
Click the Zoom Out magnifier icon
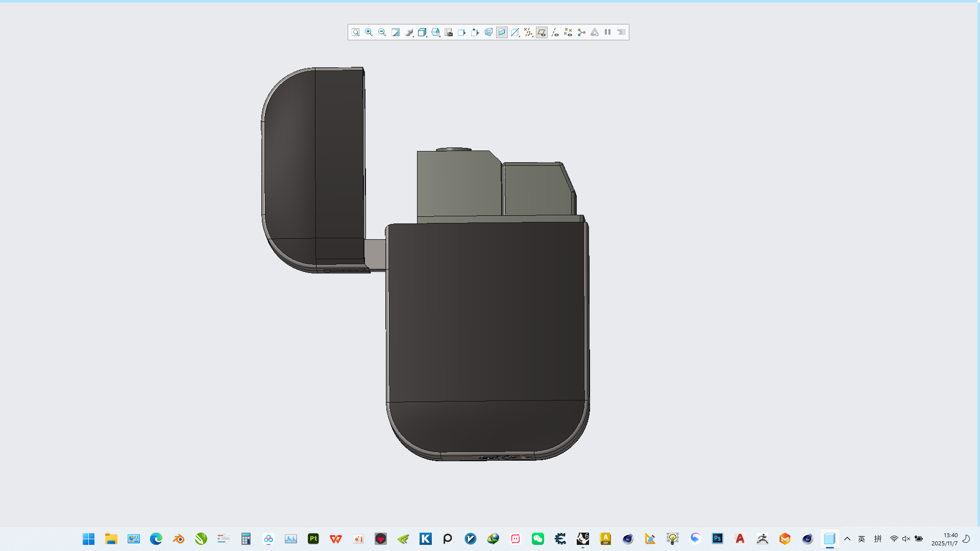click(382, 32)
